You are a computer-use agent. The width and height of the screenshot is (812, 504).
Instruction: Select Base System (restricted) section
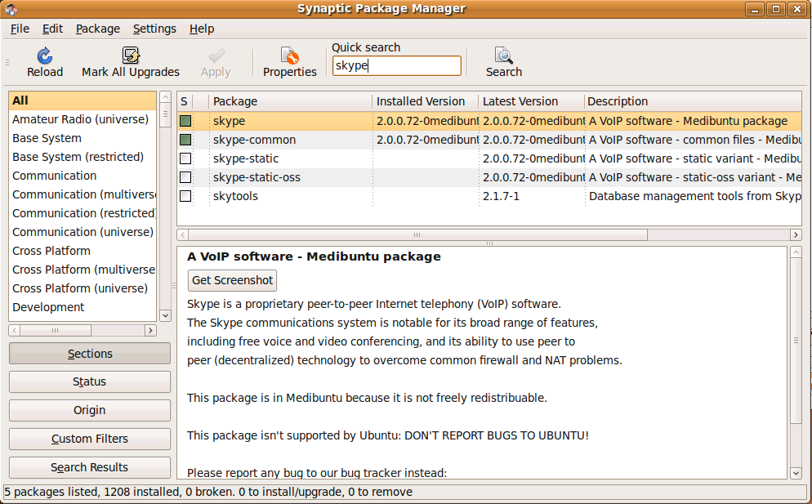[x=83, y=157]
